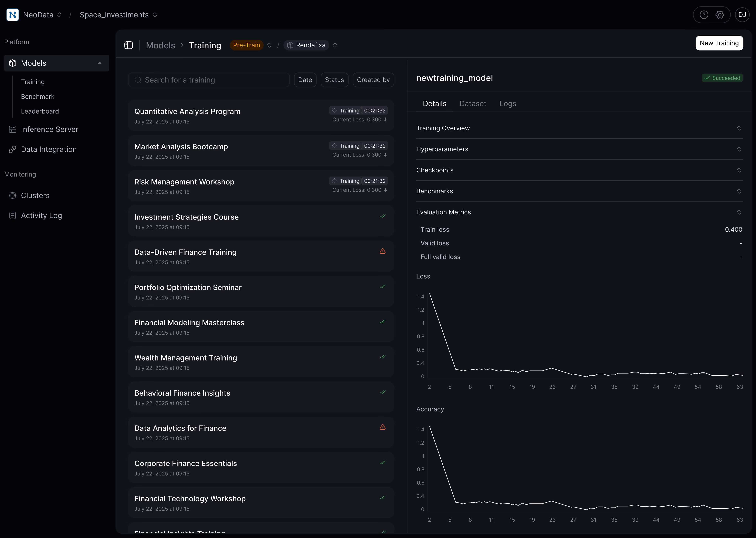Click the DJ user avatar
The width and height of the screenshot is (756, 538).
742,15
